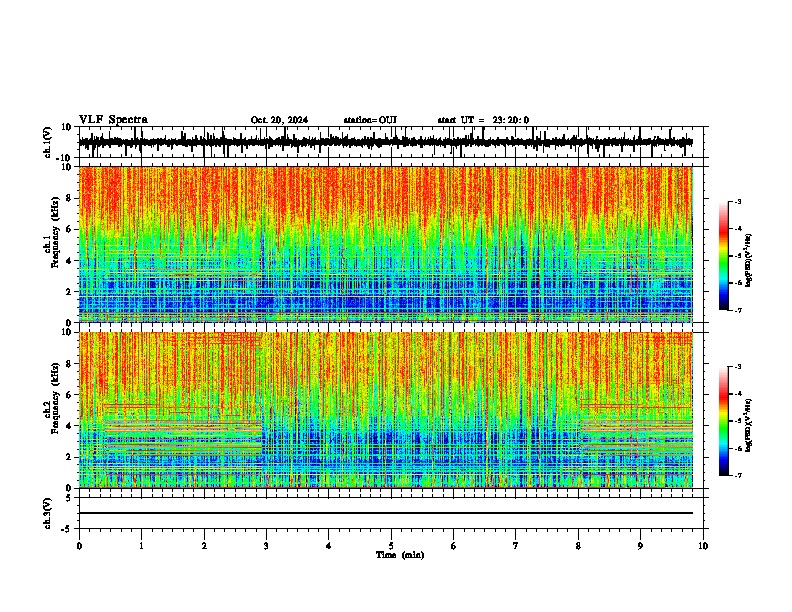792x612 pixels.
Task: Click the "station=OUI" header label
Action: point(370,120)
